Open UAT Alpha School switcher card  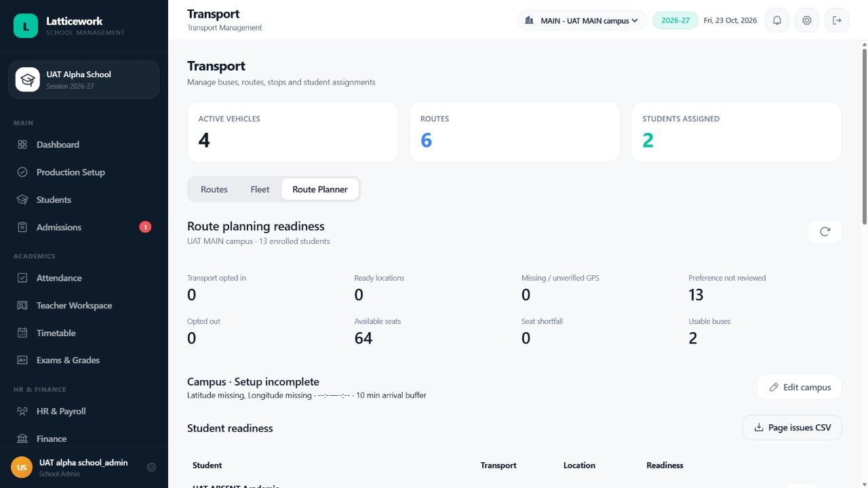point(84,80)
